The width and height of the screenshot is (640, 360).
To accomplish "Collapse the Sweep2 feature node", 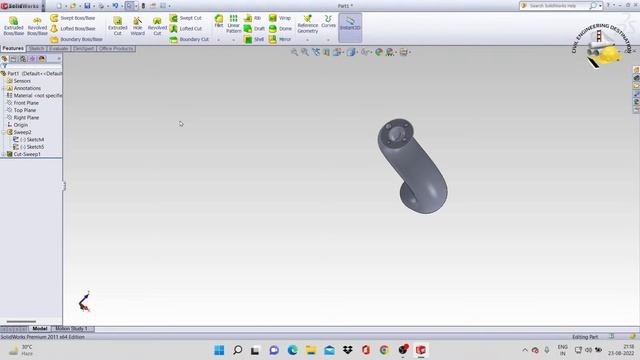I will point(3,132).
